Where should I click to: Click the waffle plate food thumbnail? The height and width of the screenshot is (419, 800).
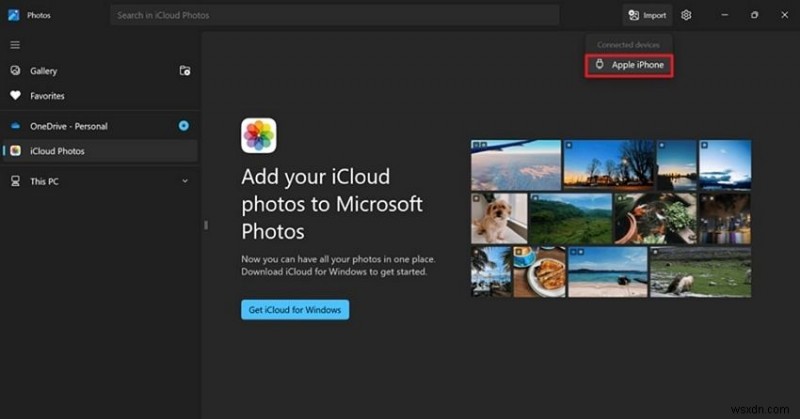click(x=539, y=272)
